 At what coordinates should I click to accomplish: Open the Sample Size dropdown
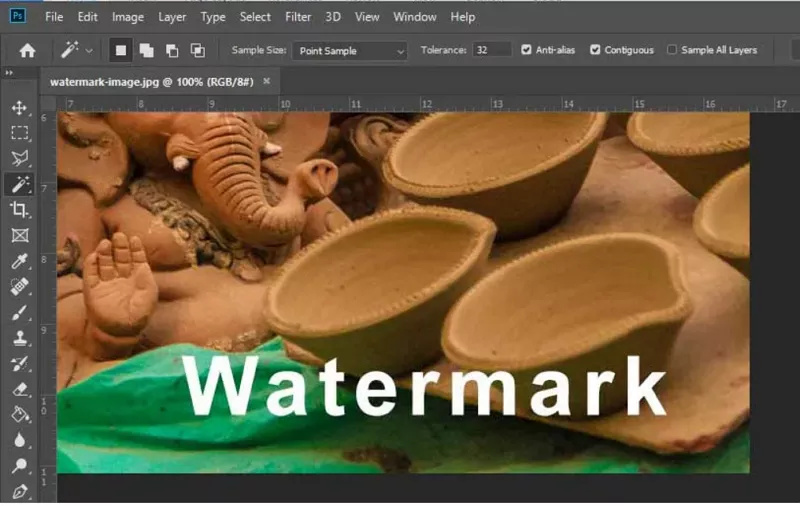point(349,50)
